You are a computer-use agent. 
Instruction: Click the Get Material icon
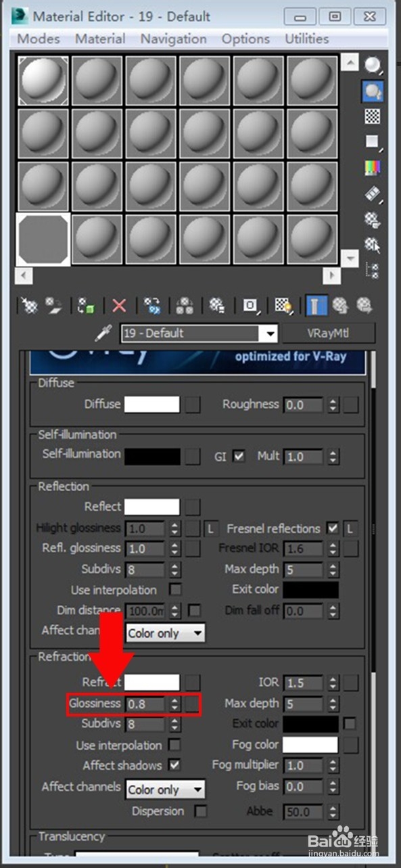pos(30,306)
